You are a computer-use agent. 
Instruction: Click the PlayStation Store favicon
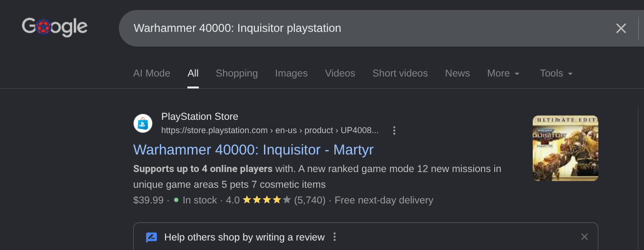[x=143, y=124]
